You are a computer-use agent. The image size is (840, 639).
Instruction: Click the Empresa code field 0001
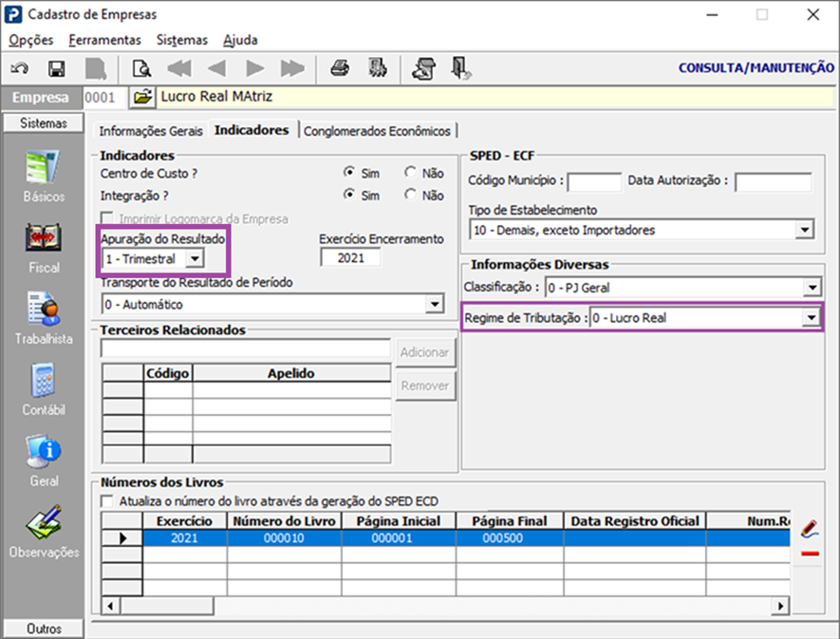pos(104,97)
